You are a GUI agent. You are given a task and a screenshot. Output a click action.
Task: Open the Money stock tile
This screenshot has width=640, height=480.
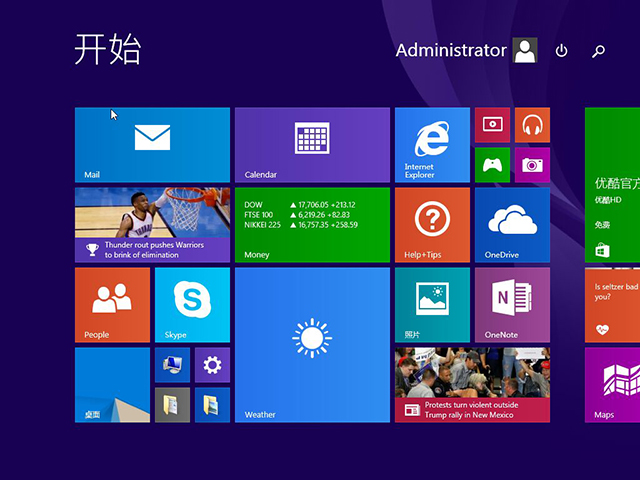click(312, 225)
